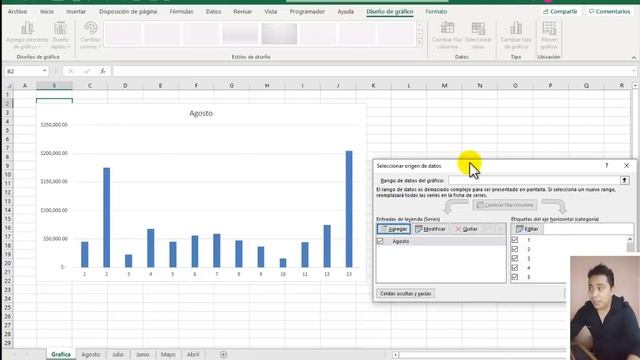Click the Compartir share button

pyautogui.click(x=560, y=11)
